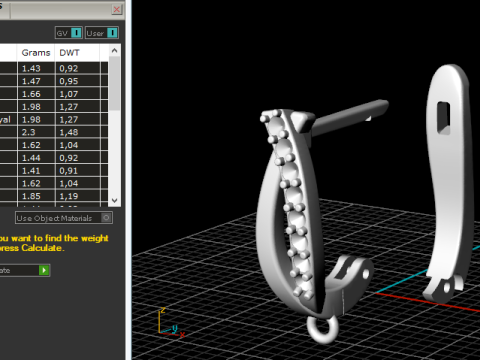Select the 0,91 DWT cell

pyautogui.click(x=78, y=171)
